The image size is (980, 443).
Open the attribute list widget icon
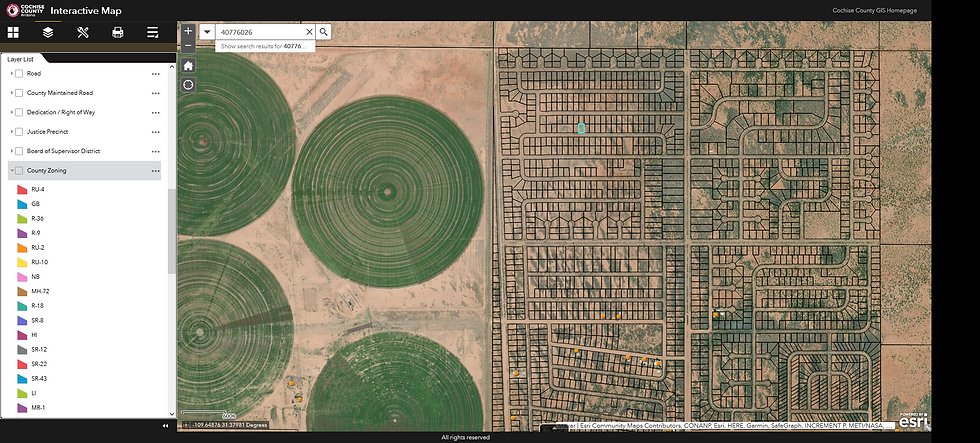tap(152, 32)
